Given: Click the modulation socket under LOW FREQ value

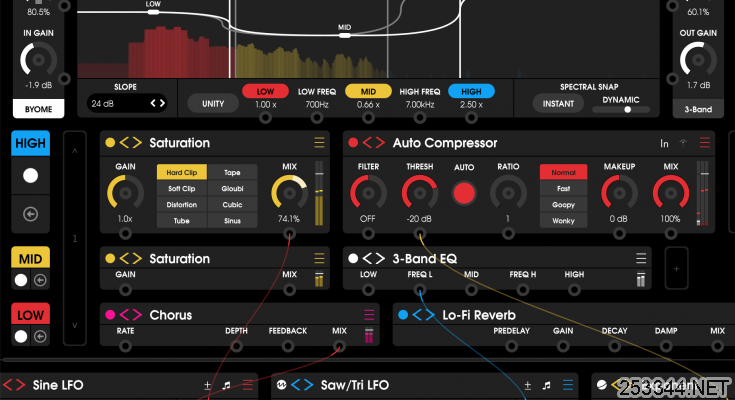Looking at the screenshot, I should point(317,118).
